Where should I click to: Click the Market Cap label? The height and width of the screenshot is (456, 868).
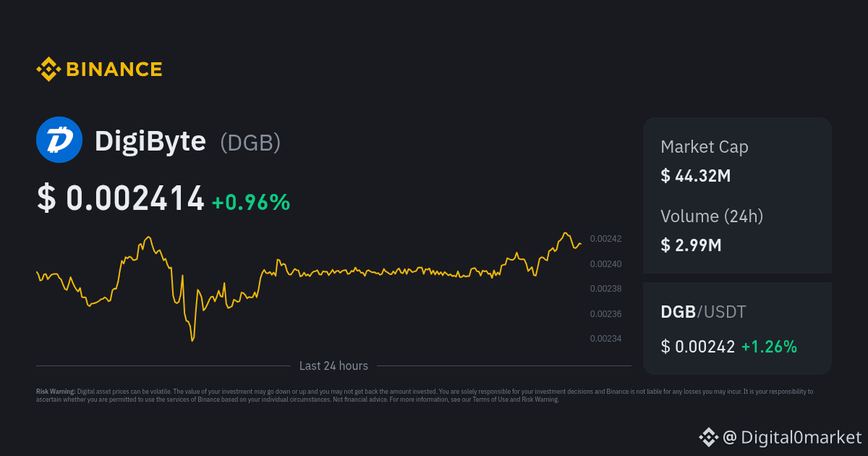pos(705,147)
